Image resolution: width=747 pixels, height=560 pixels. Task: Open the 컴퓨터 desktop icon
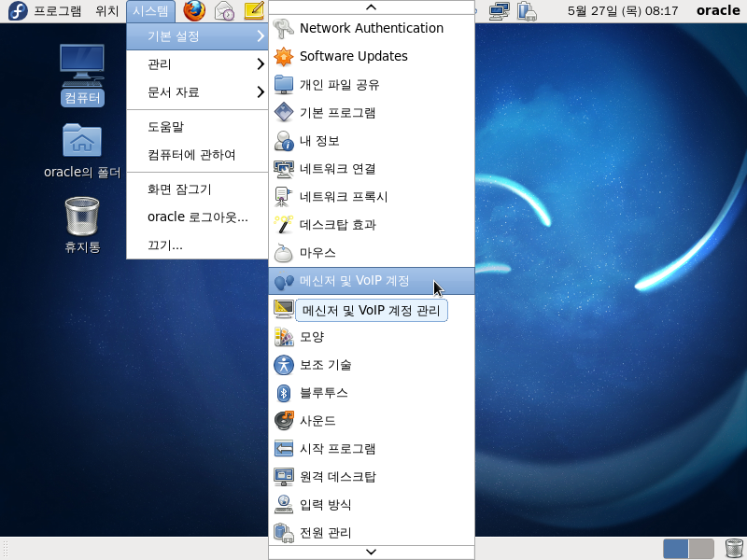pos(82,75)
